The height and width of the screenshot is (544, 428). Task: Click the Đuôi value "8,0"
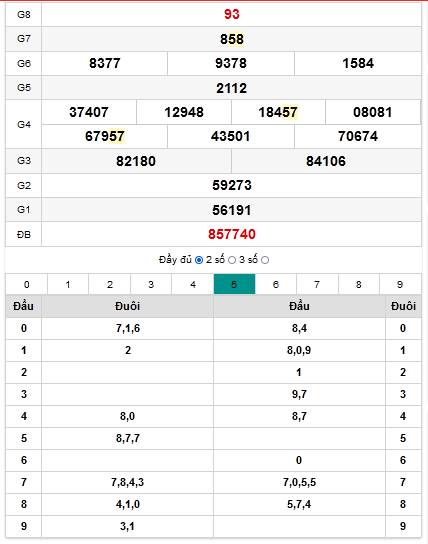127,416
